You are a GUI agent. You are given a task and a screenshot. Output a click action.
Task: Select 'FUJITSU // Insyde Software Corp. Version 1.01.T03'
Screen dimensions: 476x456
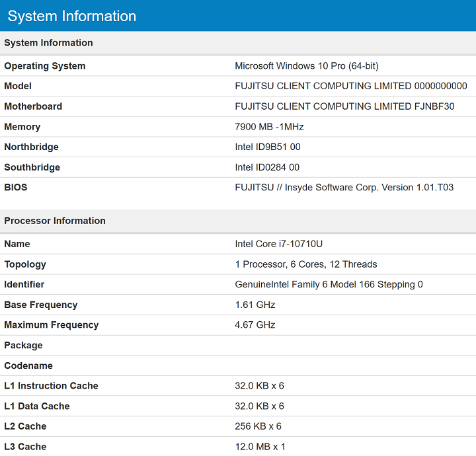click(x=344, y=188)
